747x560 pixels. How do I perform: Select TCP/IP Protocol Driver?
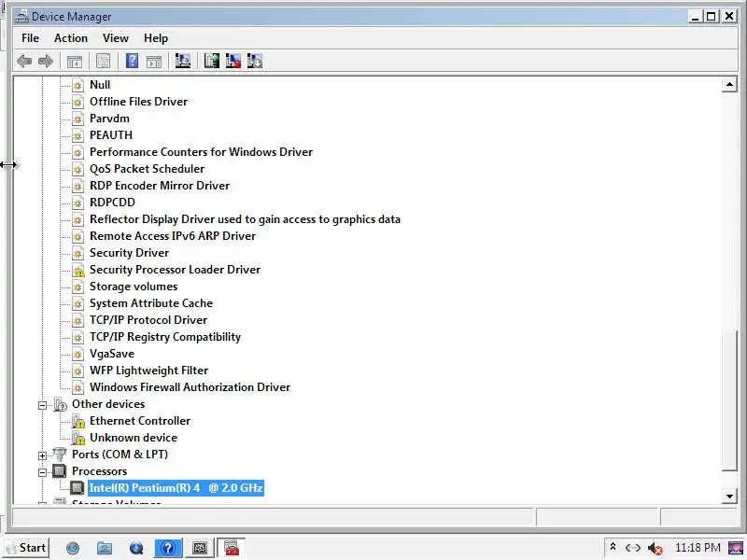coord(148,320)
